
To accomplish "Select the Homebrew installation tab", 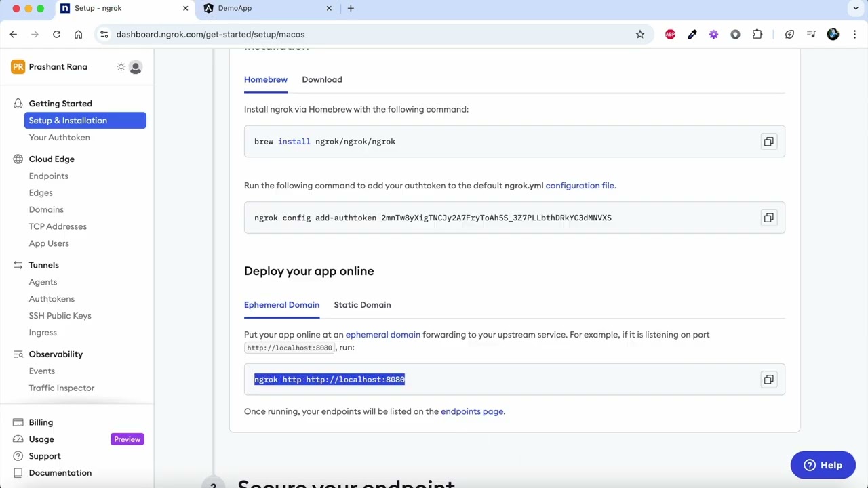I will 266,79.
